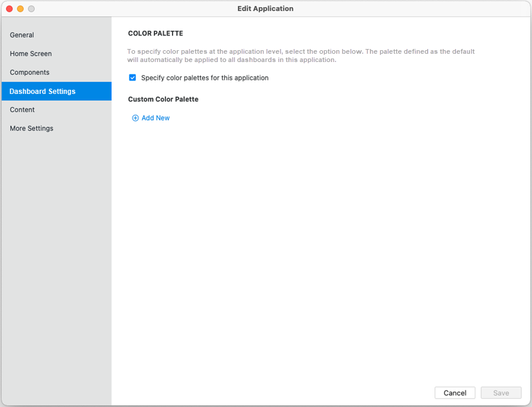The width and height of the screenshot is (532, 407).
Task: Click the Save button
Action: 501,393
